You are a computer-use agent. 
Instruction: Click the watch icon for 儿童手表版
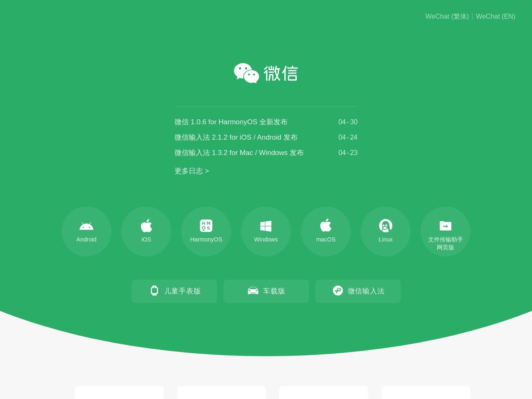154,291
